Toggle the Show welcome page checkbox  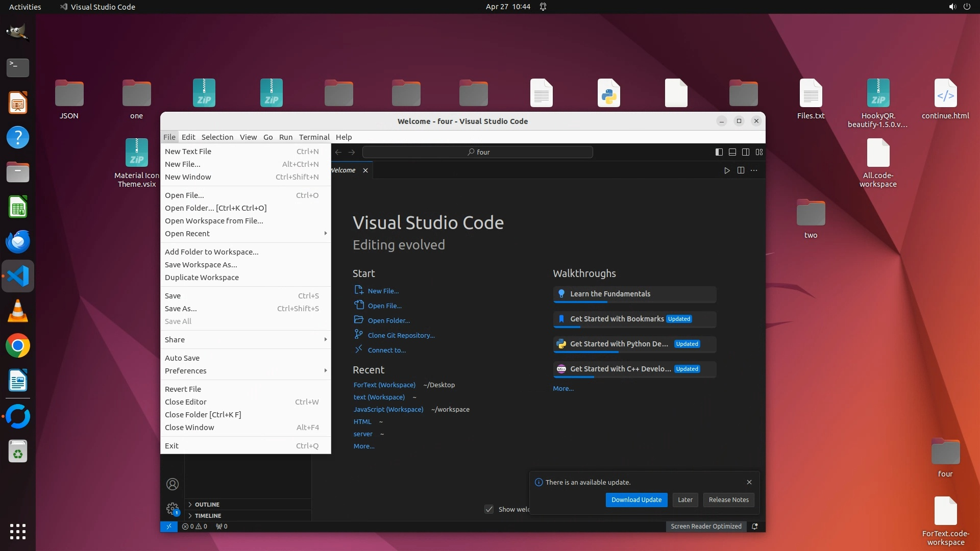click(x=489, y=509)
